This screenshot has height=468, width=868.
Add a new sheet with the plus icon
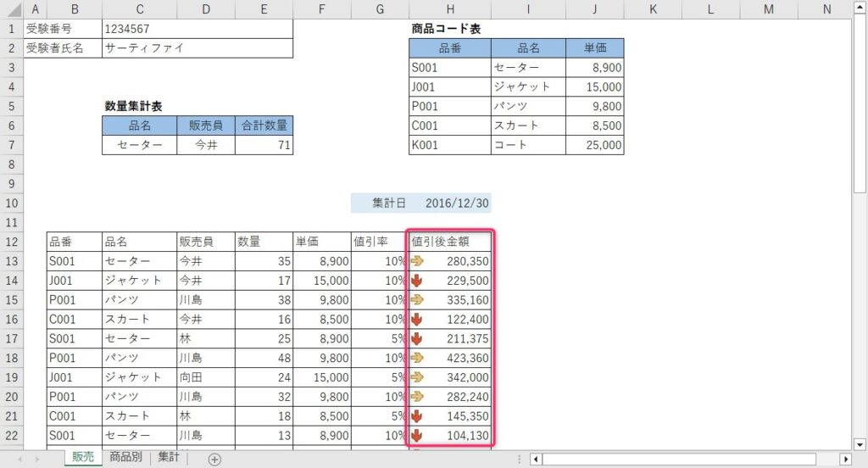pyautogui.click(x=214, y=459)
